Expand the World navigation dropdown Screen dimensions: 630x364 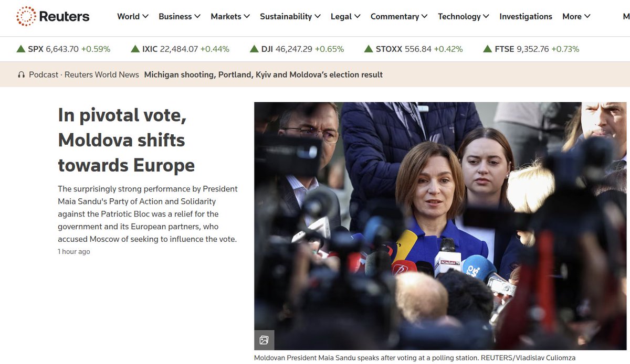pyautogui.click(x=145, y=16)
